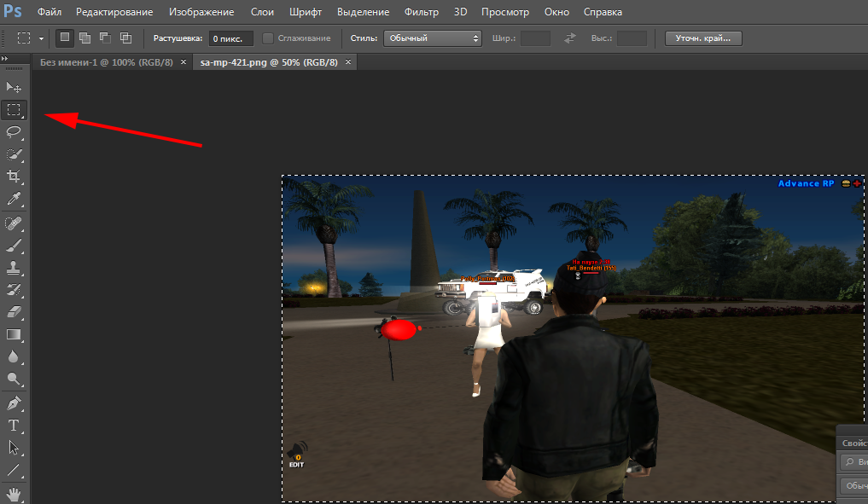Choose Add to selection mode

tap(84, 38)
